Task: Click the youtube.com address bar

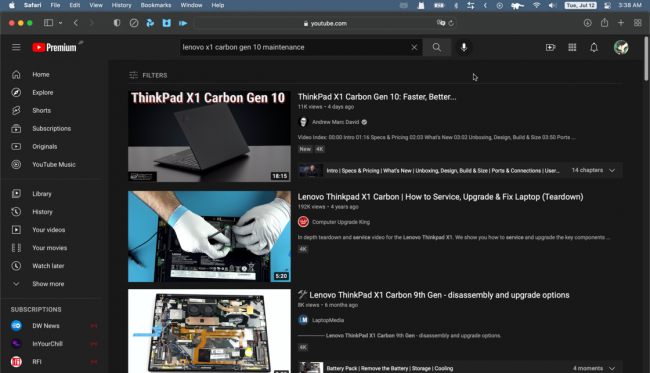Action: (x=325, y=23)
